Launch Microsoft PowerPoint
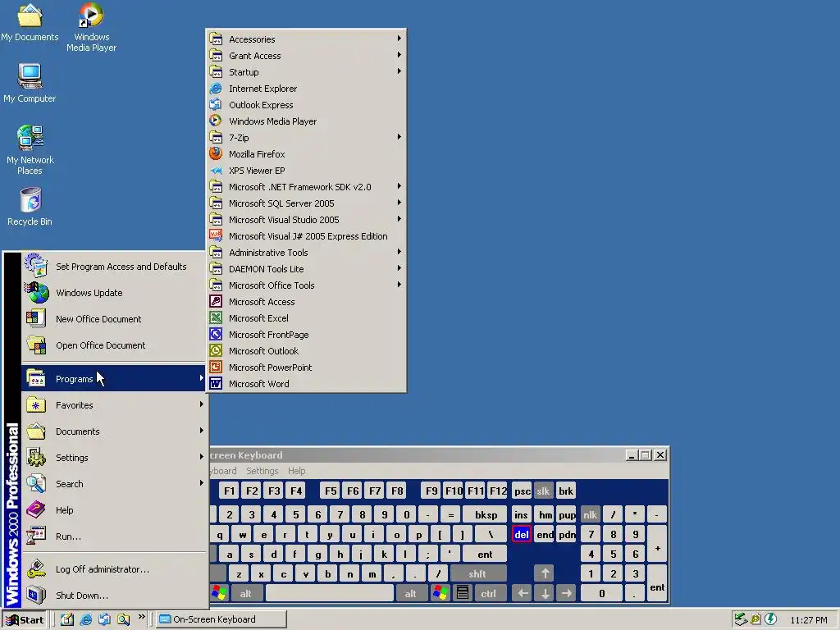840x630 pixels. (306, 367)
